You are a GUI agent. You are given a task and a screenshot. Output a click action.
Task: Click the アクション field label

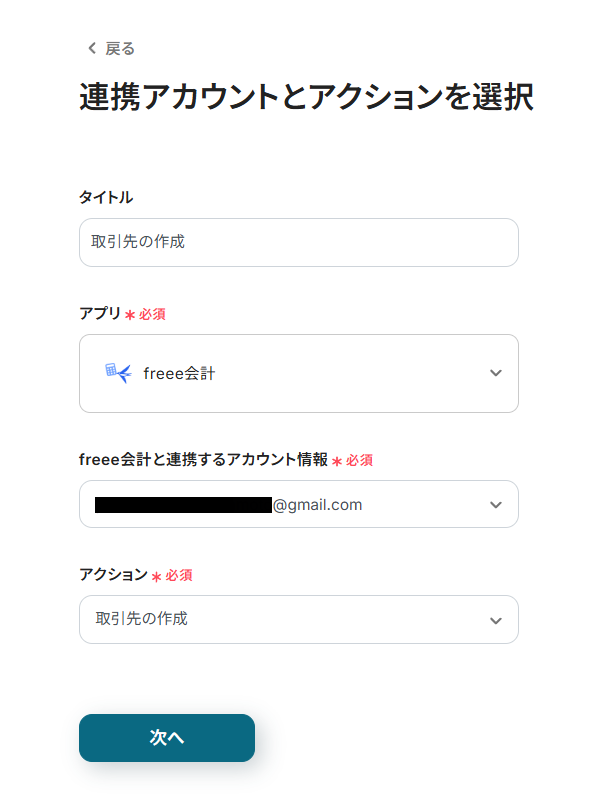(x=113, y=575)
